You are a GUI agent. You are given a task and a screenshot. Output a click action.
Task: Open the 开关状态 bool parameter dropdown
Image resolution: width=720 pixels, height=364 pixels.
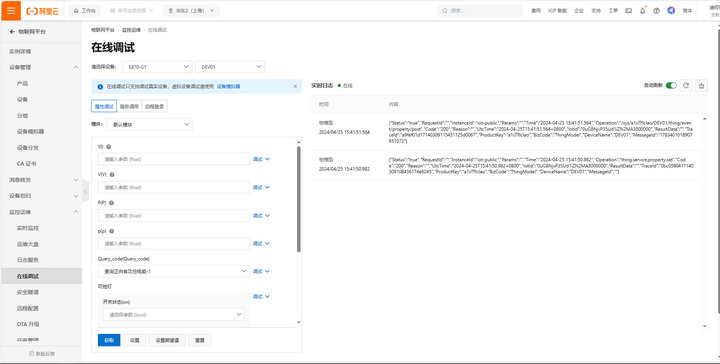pos(174,314)
